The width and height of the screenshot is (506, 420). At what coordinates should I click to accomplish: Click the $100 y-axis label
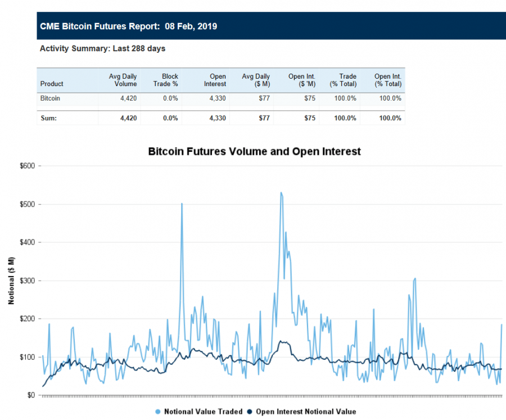point(27,357)
